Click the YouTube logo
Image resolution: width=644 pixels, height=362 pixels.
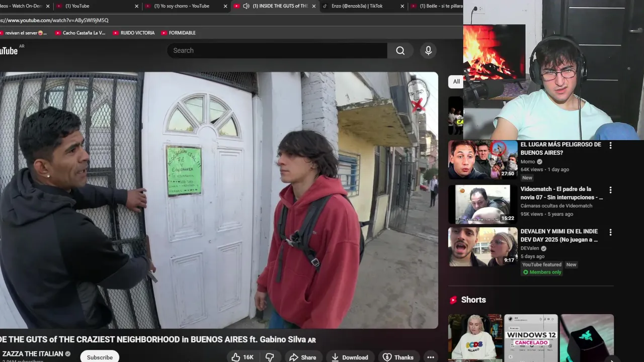pyautogui.click(x=9, y=50)
